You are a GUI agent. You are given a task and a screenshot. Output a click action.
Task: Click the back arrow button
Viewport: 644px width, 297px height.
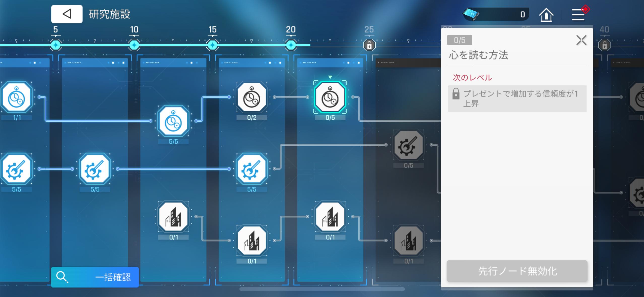pyautogui.click(x=67, y=14)
